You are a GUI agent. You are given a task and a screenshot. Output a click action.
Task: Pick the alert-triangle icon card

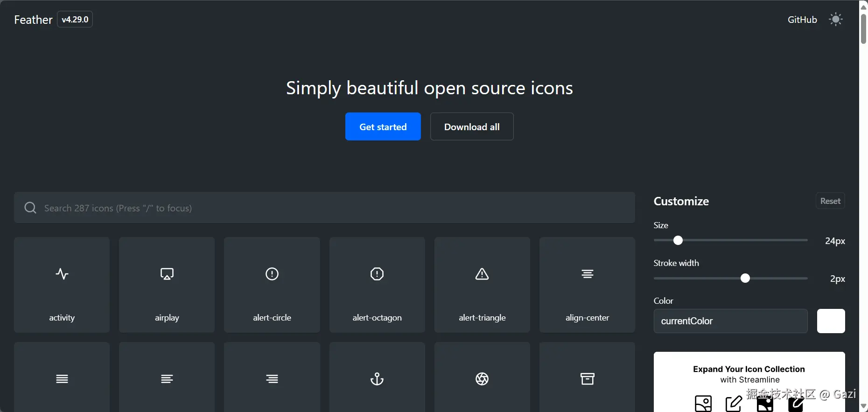(482, 285)
